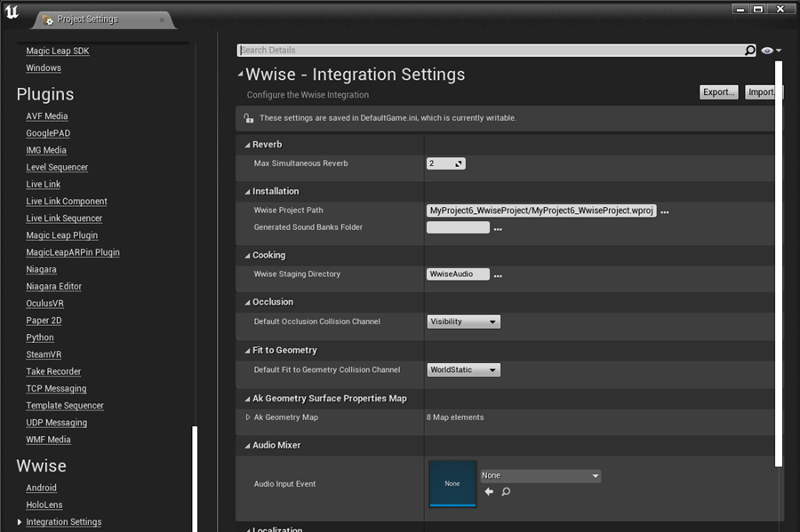
Task: Open TCP Messaging settings
Action: [x=56, y=388]
